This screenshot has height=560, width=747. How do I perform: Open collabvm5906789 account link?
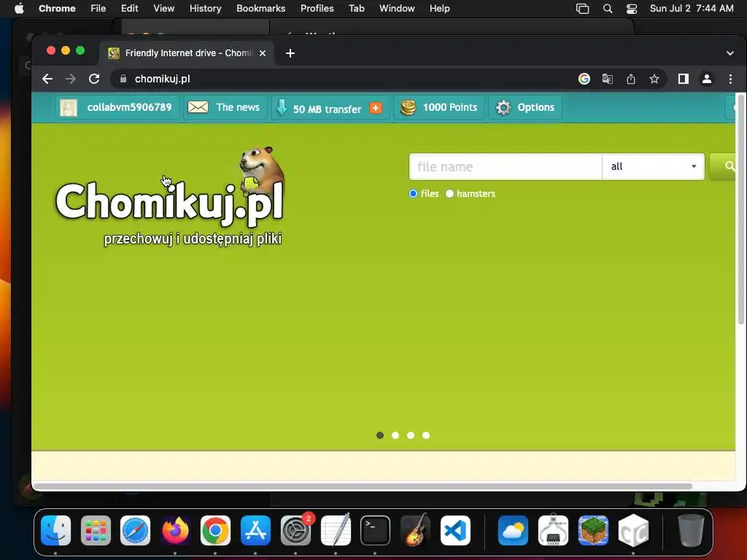129,107
